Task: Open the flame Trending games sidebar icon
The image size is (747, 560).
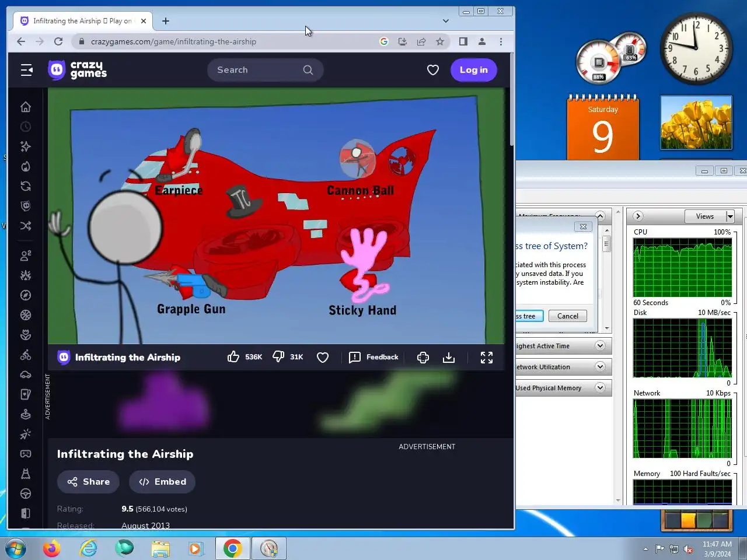Action: (26, 166)
